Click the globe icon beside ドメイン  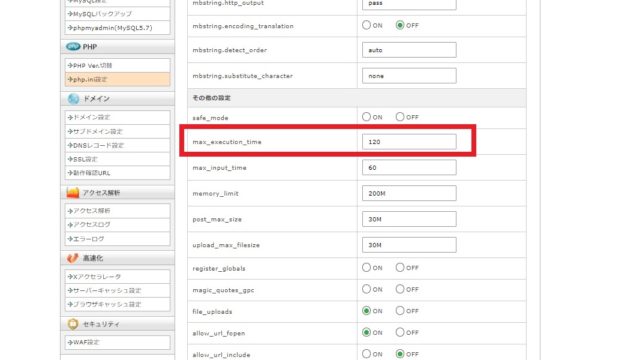(73, 99)
